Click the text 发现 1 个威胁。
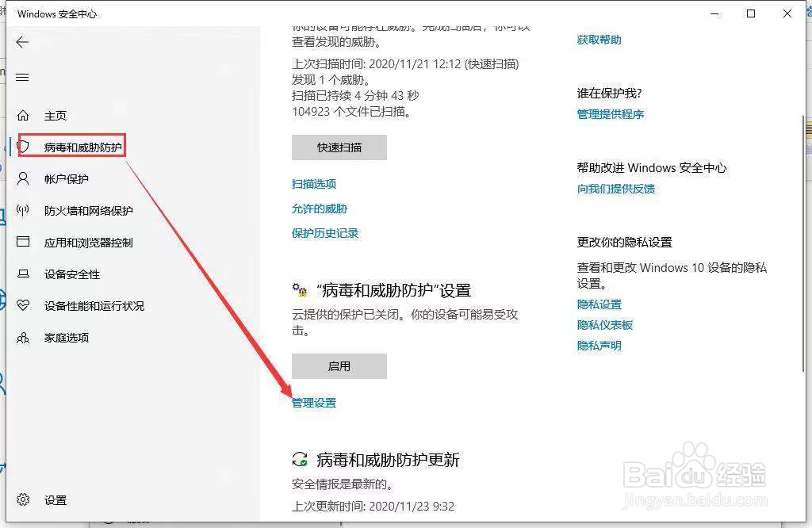The image size is (812, 528). point(331,80)
